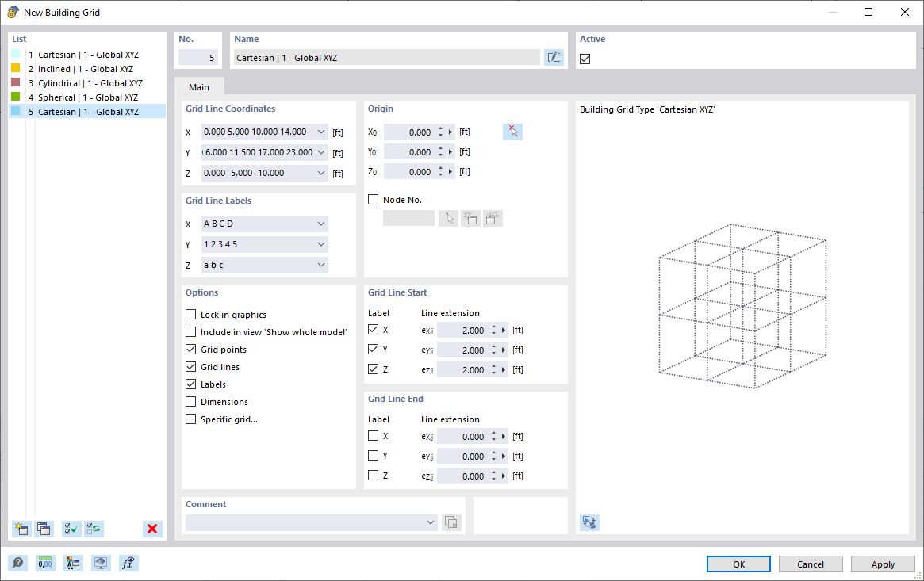Select the origin graphically with the pointer icon
This screenshot has width=924, height=581.
(512, 132)
